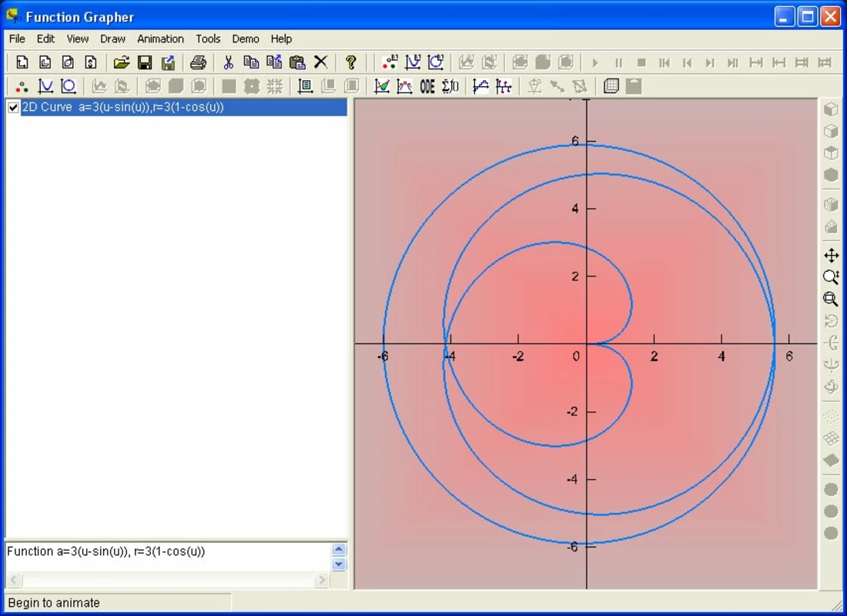Click the blue curve on axes derivative icon
The height and width of the screenshot is (616, 847).
(480, 86)
